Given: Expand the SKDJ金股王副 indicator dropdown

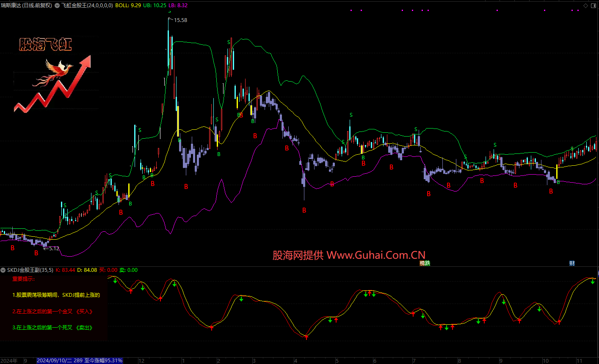Looking at the screenshot, I should pyautogui.click(x=3, y=270).
